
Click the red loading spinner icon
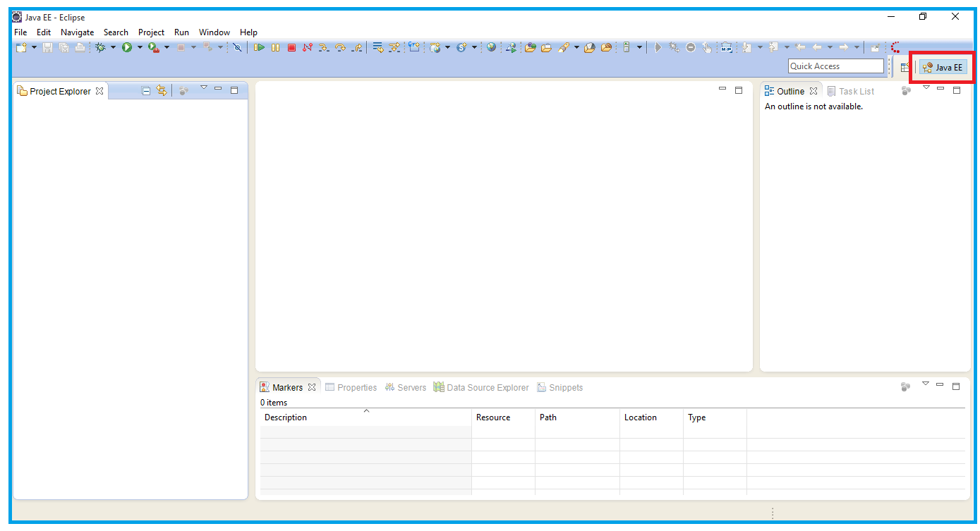coord(895,47)
